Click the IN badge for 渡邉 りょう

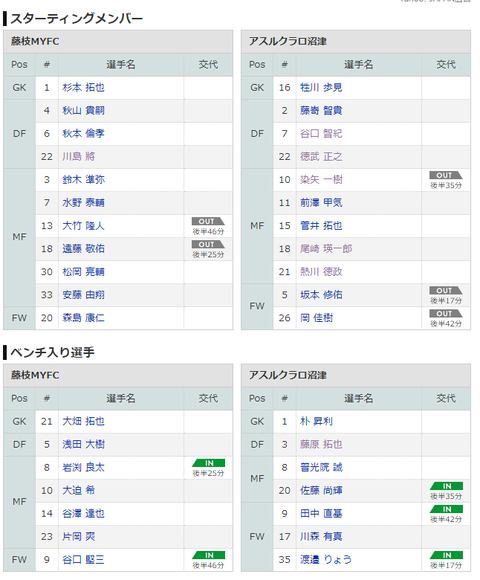[x=446, y=555]
